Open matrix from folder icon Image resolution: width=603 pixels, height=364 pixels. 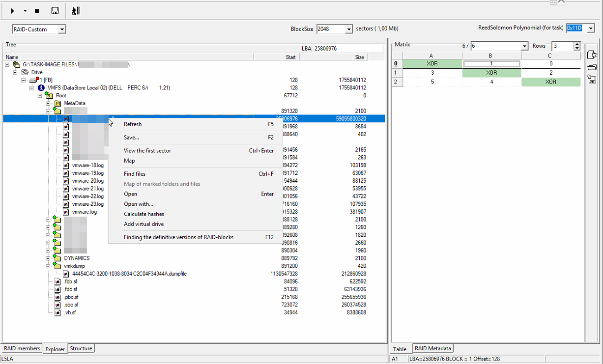[x=592, y=67]
